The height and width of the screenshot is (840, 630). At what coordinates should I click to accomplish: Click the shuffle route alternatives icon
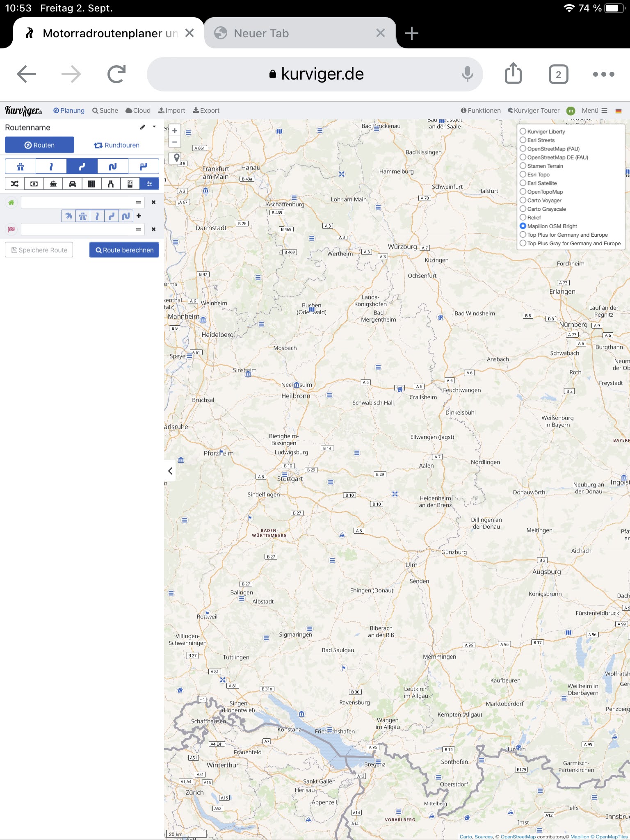coord(15,184)
